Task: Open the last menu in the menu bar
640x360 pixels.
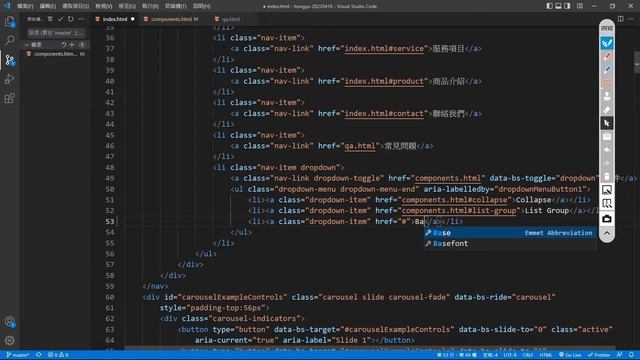Action: tap(201, 6)
